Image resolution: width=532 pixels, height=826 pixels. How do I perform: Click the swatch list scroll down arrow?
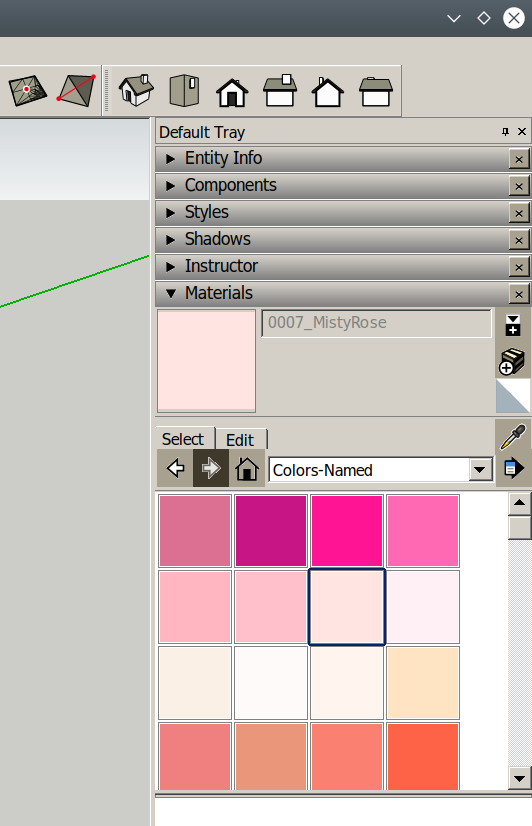pos(519,778)
